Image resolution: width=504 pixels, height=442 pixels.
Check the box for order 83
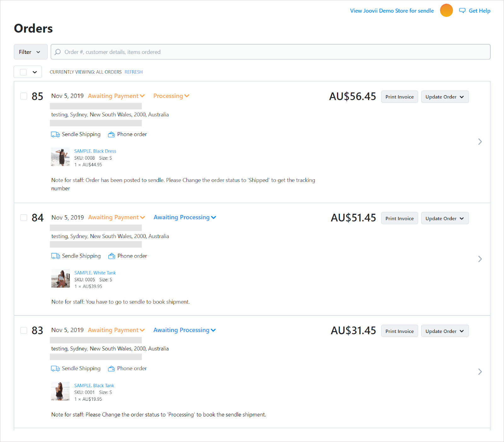coord(24,330)
